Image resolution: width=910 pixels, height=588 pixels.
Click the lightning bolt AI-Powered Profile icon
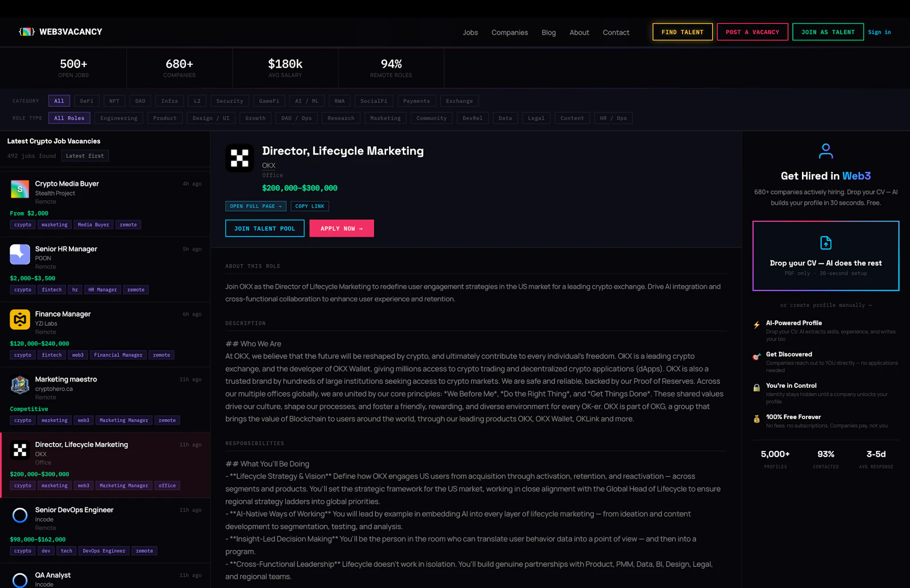tap(756, 325)
